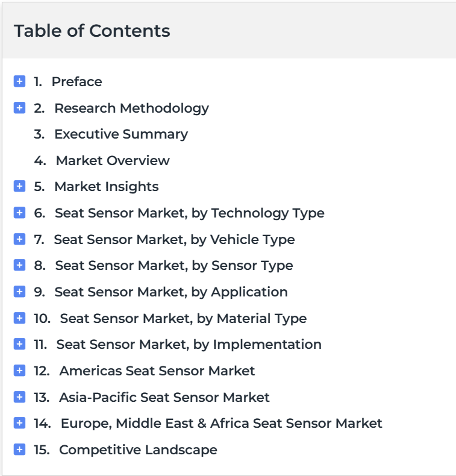Expand the Preface section plus icon
Screen dimensions: 456x476
click(19, 81)
